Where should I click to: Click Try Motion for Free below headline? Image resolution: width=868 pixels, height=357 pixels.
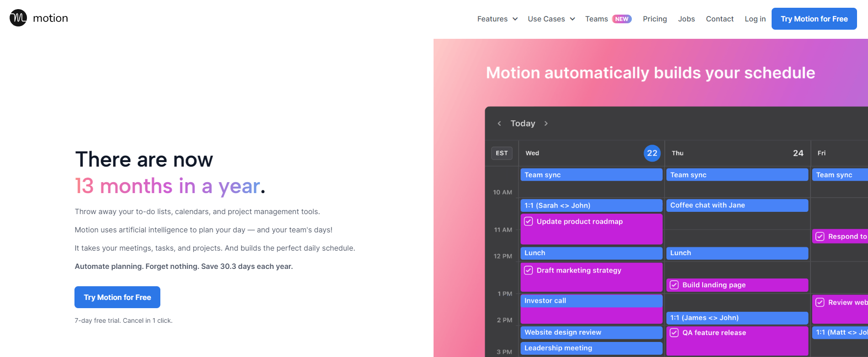(x=117, y=297)
